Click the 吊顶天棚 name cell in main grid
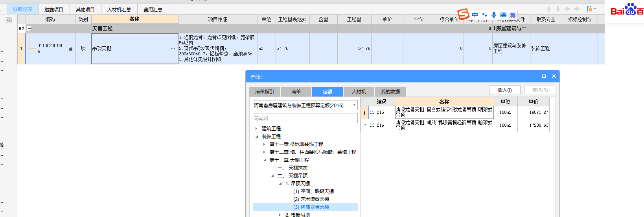Screen dimensions: 644x217 (135, 49)
